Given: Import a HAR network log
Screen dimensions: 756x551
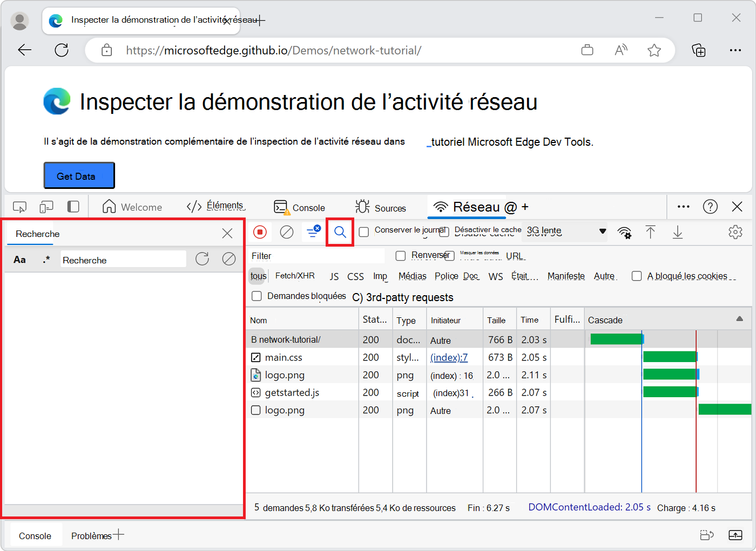Looking at the screenshot, I should (651, 232).
